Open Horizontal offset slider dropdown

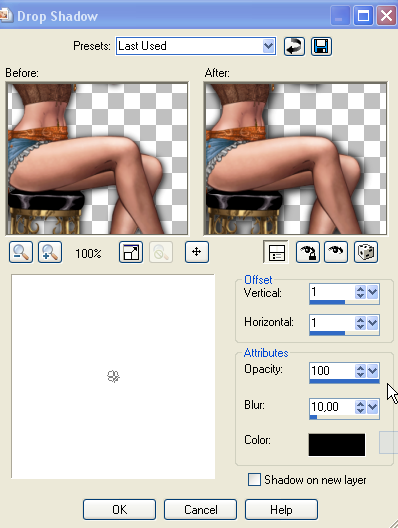(372, 323)
